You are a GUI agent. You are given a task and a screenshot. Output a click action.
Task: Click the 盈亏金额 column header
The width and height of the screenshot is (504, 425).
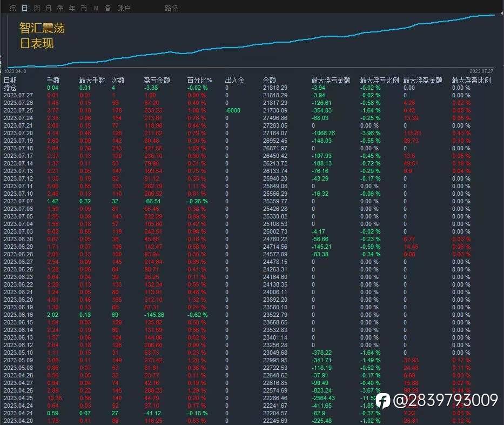point(157,80)
